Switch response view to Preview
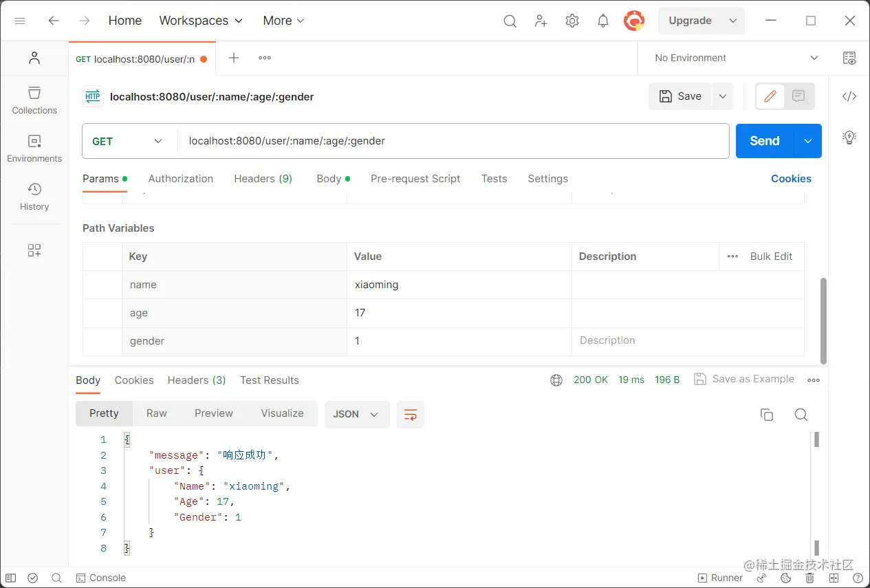Image resolution: width=870 pixels, height=588 pixels. (x=214, y=413)
